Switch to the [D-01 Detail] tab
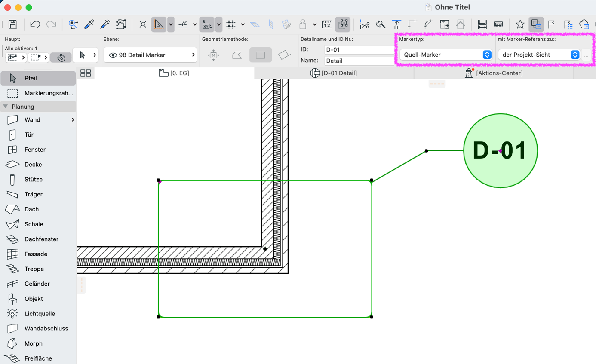 click(334, 73)
